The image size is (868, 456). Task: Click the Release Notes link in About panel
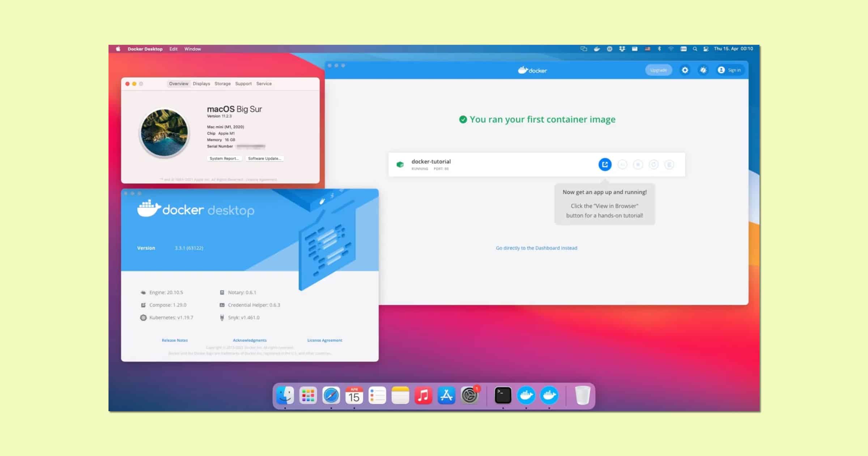[175, 340]
